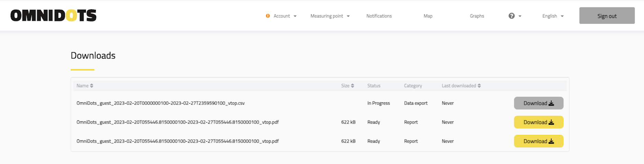Viewport: 644px width, 164px height.
Task: Open the Notifications page
Action: click(379, 16)
